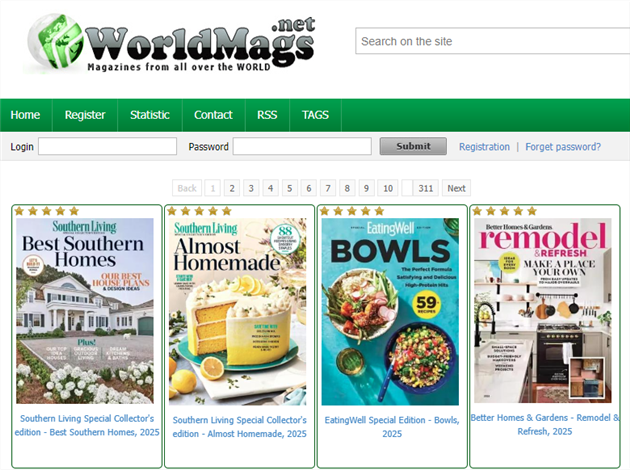The image size is (630, 470).
Task: Go to the Register menu item
Action: pyautogui.click(x=85, y=115)
